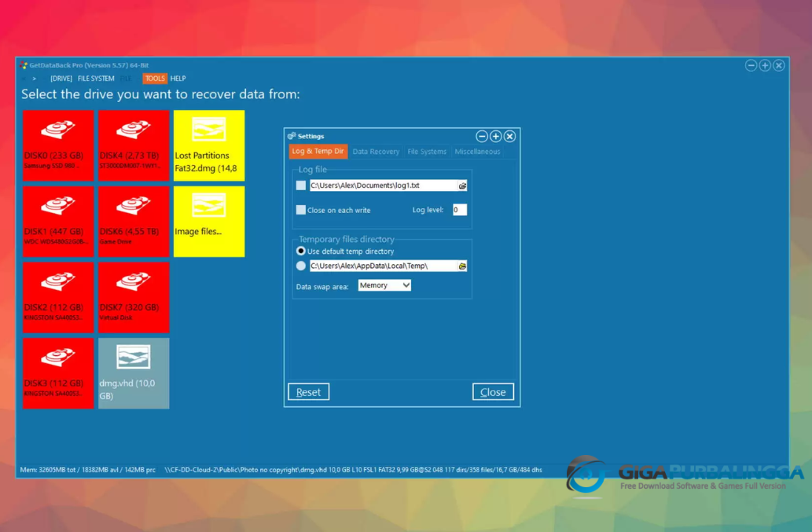Select the dmg.vhd (10,0 GB) image tile
Viewport: 812px width, 532px height.
click(134, 373)
